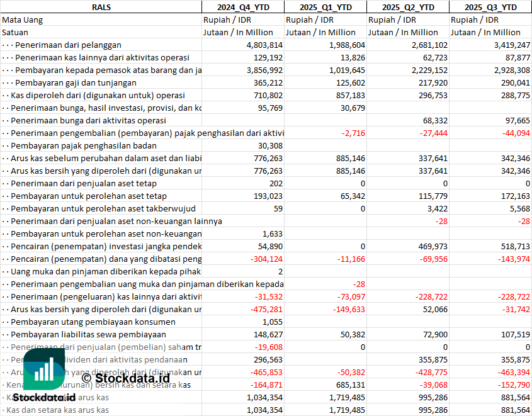Click red value -164,871 cell
This screenshot has width=532, height=416.
click(x=243, y=384)
